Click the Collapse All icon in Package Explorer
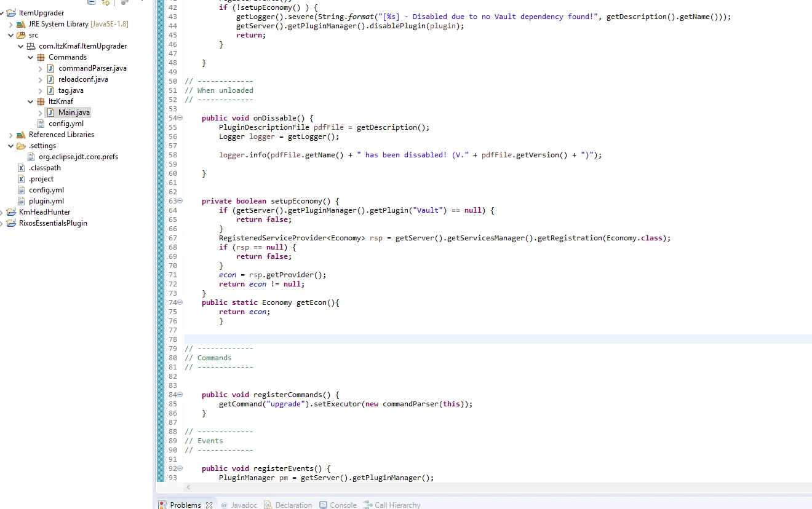 click(x=91, y=2)
